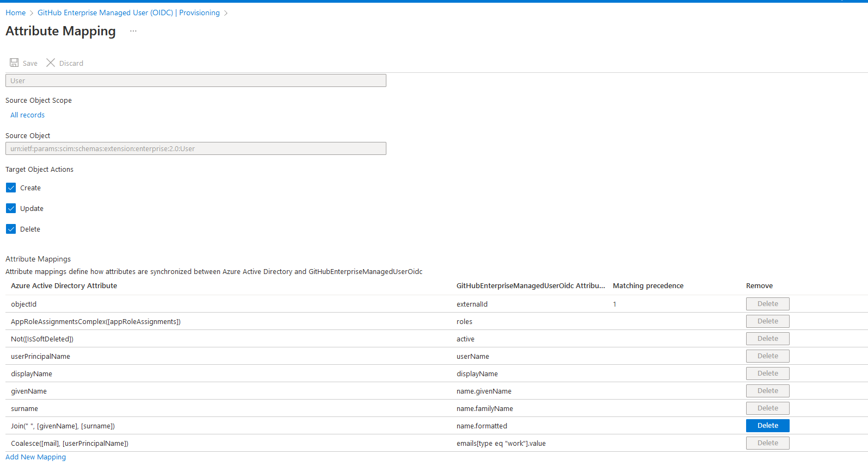Open the AppRoleAssignmentsComplex([appRoleAssignments]) mapping

pos(96,321)
